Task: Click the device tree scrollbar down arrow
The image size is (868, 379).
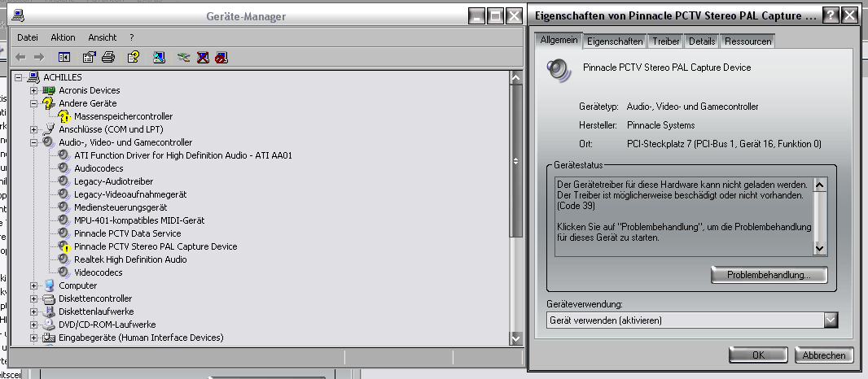Action: [515, 338]
